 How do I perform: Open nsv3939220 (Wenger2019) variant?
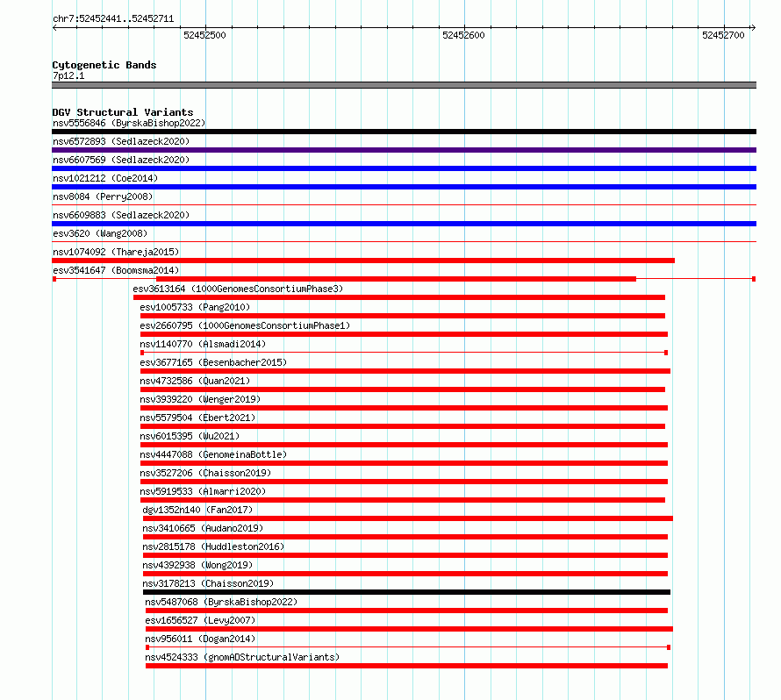coord(200,399)
